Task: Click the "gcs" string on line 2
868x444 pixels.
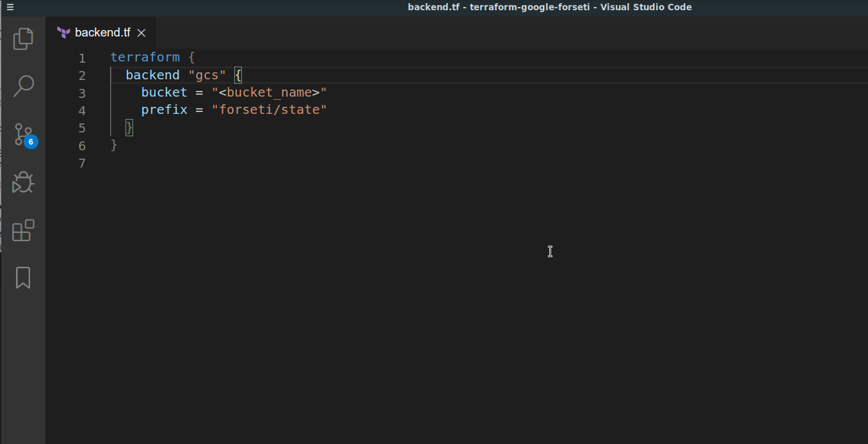Action: [x=207, y=75]
